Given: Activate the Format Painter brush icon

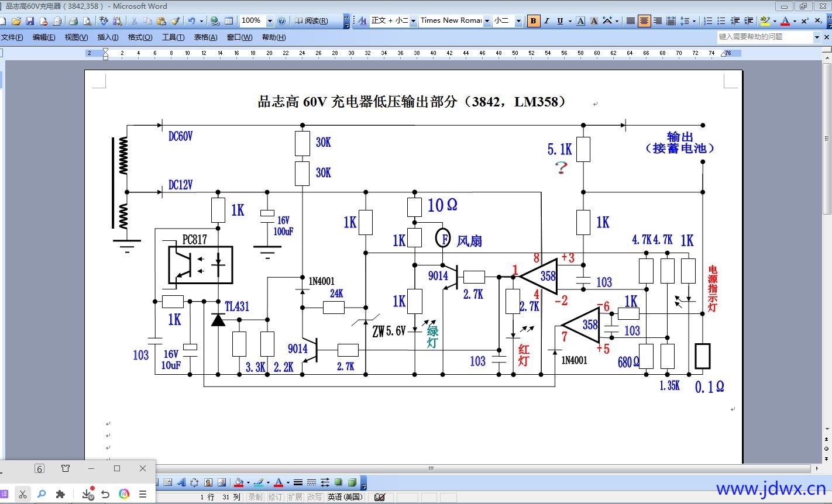Looking at the screenshot, I should (x=175, y=21).
